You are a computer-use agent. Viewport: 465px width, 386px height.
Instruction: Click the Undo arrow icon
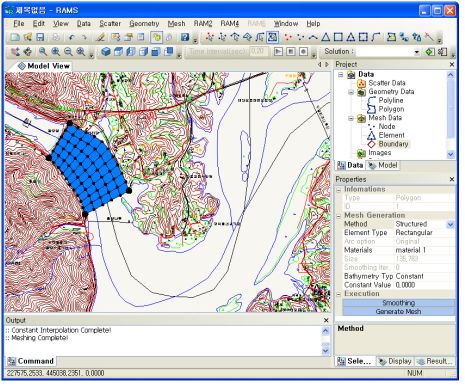pyautogui.click(x=71, y=37)
